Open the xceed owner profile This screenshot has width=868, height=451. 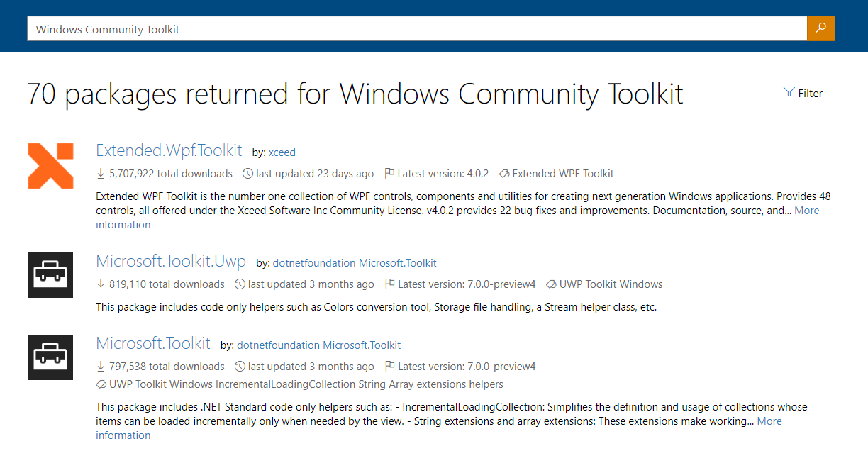(x=282, y=152)
